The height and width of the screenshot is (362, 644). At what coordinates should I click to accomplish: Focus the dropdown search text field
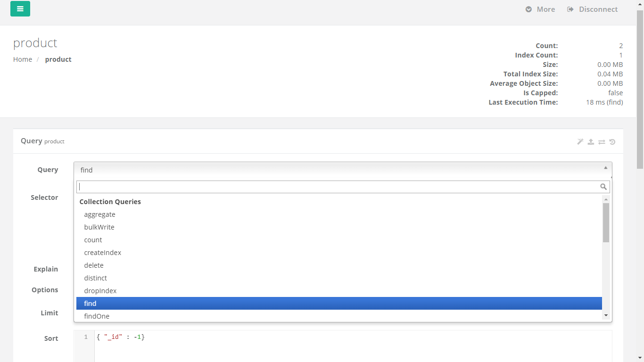coord(337,187)
